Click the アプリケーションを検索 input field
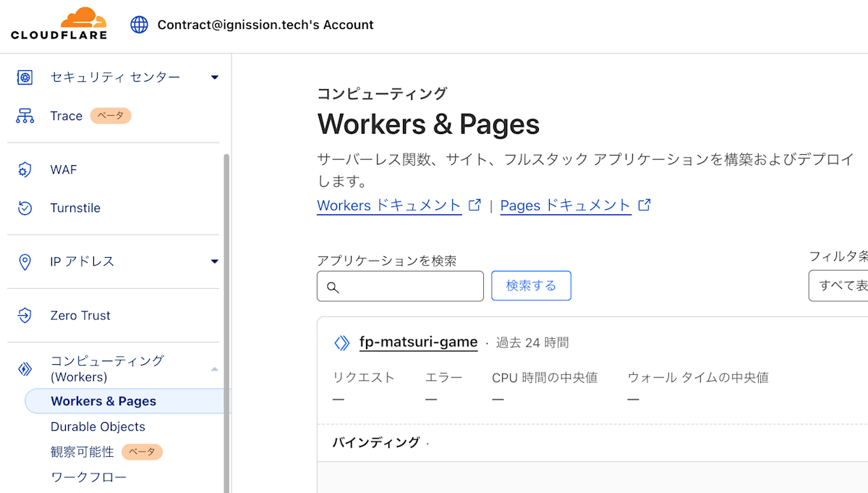The height and width of the screenshot is (493, 868). coord(400,286)
